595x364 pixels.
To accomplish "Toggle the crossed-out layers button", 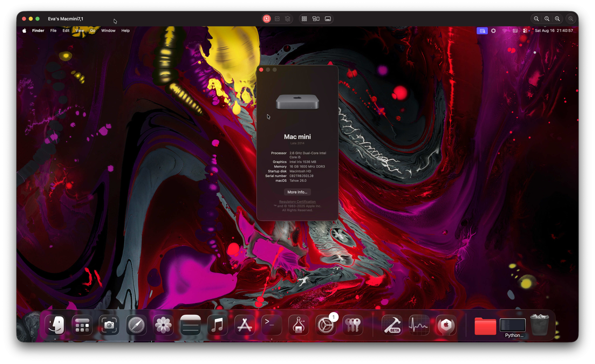I will pyautogui.click(x=287, y=19).
